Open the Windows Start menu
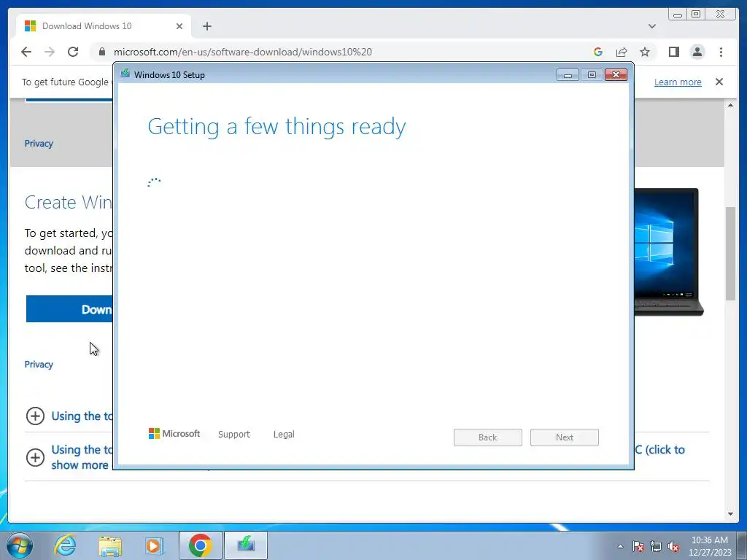The height and width of the screenshot is (560, 747). 20,545
